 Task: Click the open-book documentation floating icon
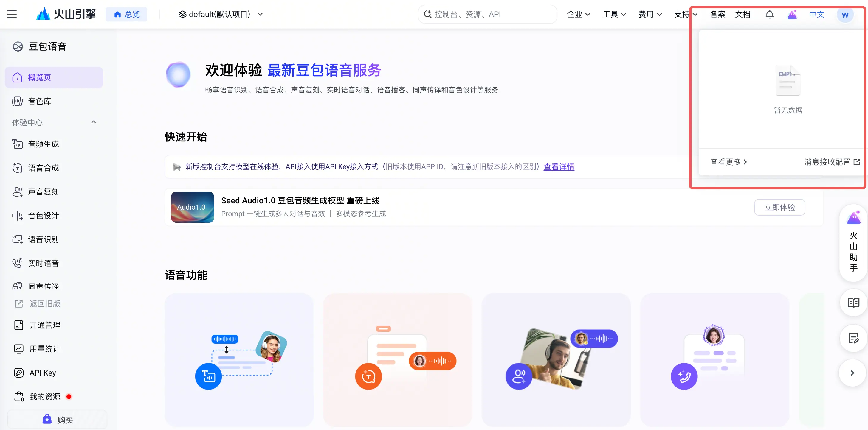point(853,302)
